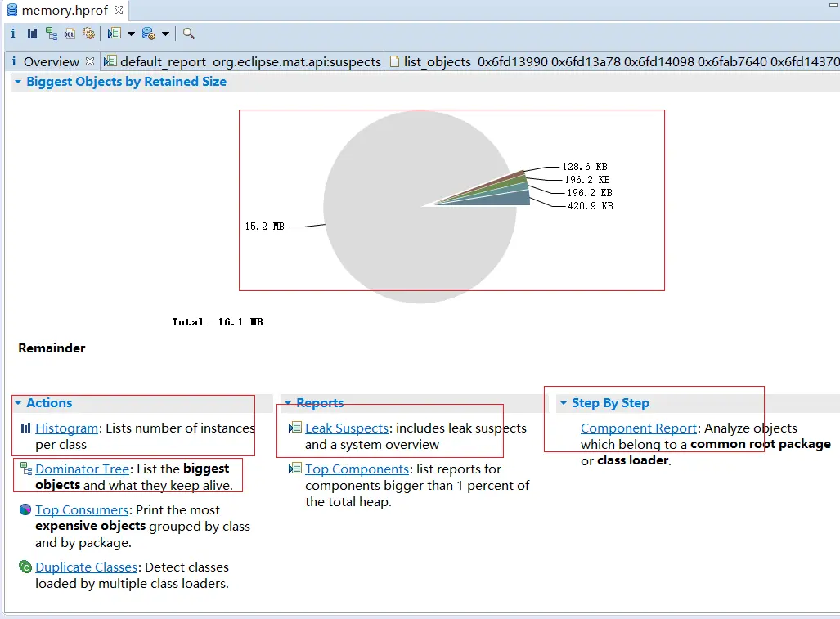Click the info icon on Overview tab
Image resolution: width=840 pixels, height=619 pixels.
tap(14, 61)
